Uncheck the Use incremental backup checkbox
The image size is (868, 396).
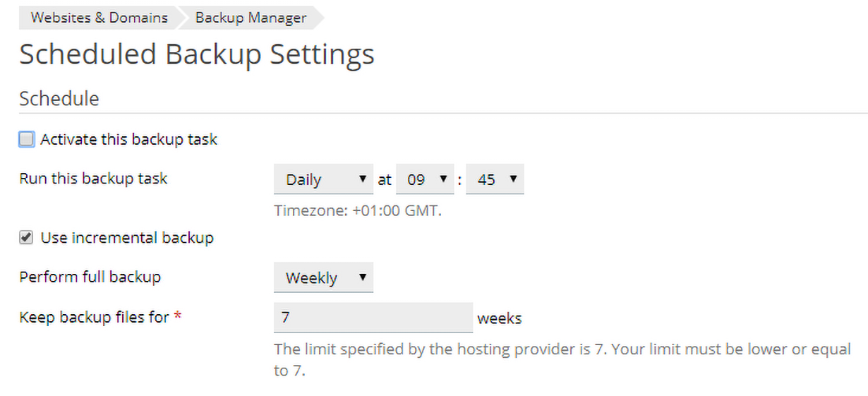point(27,238)
